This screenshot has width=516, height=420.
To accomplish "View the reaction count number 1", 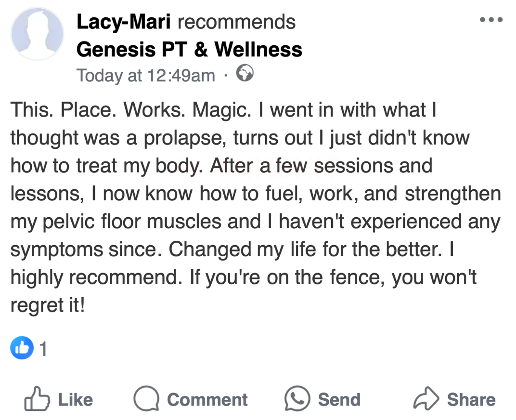I will pos(43,349).
